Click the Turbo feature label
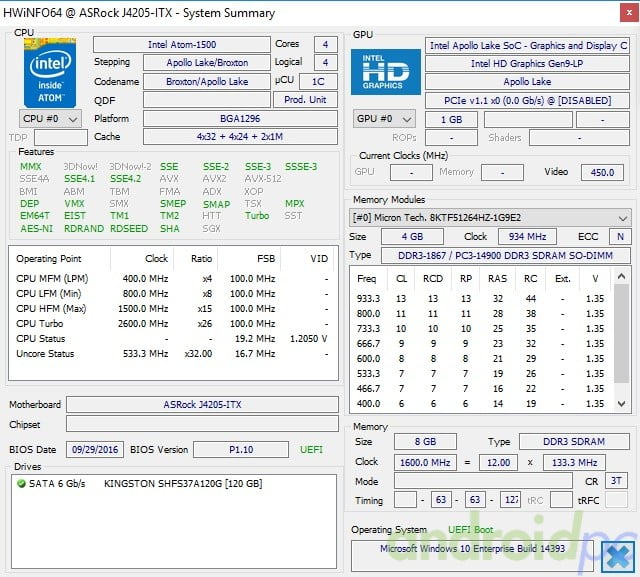This screenshot has height=577, width=640. click(257, 215)
